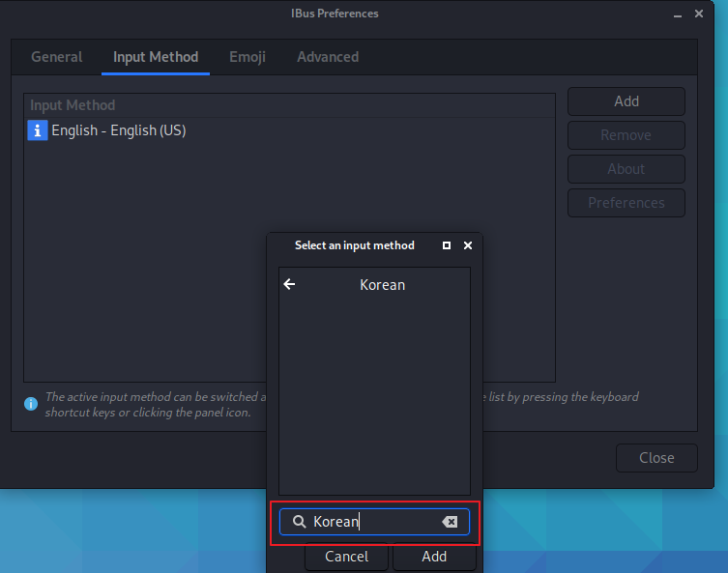This screenshot has height=573, width=728.
Task: Open input method Preferences button
Action: 626,203
